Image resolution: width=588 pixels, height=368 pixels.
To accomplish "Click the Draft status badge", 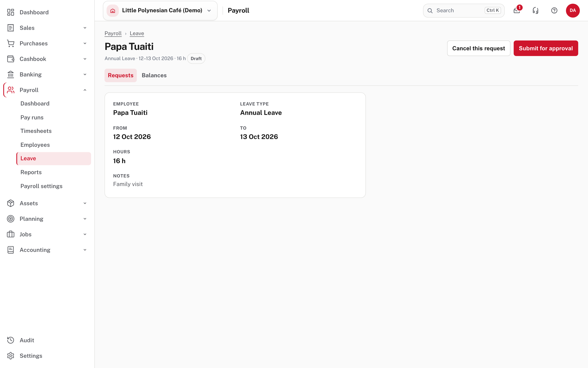I will [196, 58].
